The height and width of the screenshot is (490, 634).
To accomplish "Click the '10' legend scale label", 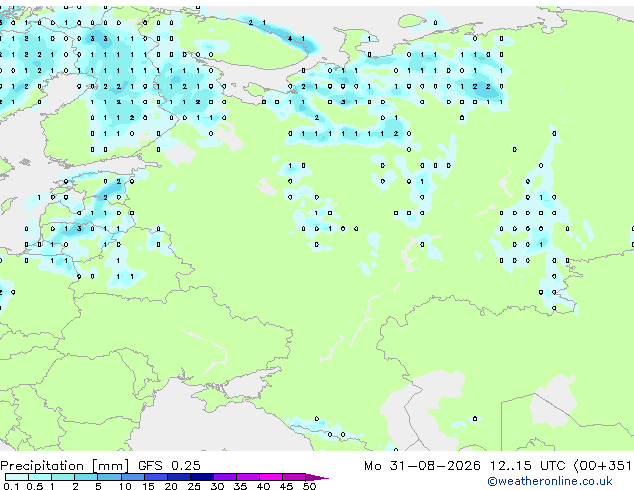I will pyautogui.click(x=125, y=486).
